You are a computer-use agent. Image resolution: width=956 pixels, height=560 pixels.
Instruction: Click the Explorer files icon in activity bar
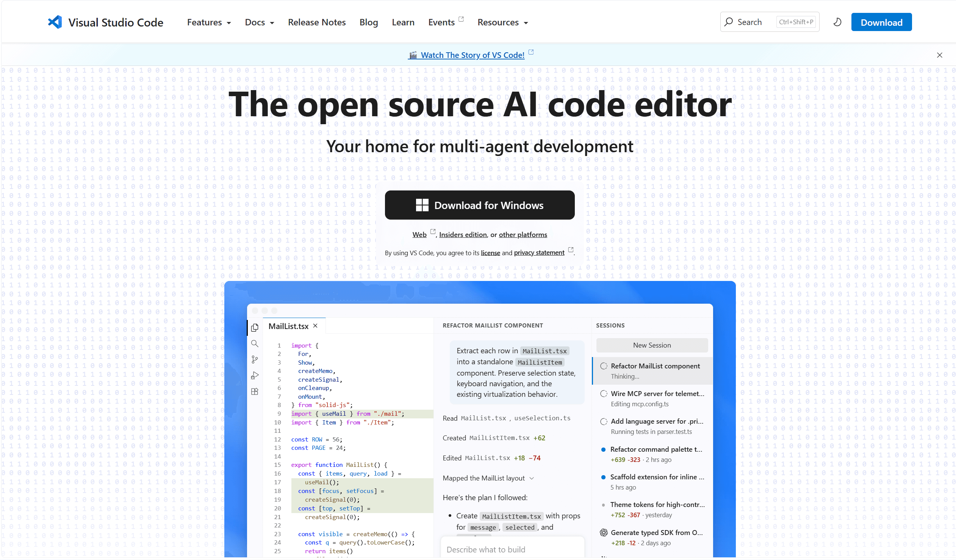(255, 328)
